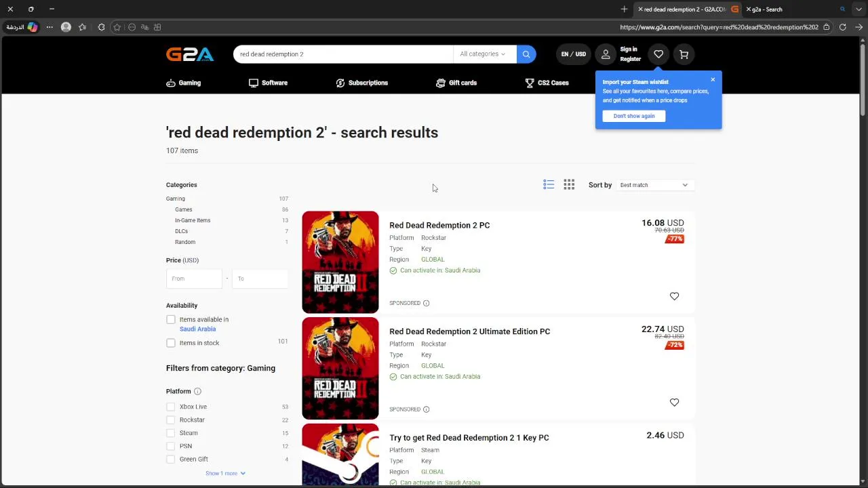868x488 pixels.
Task: Open browser extensions icon
Action: pyautogui.click(x=101, y=27)
